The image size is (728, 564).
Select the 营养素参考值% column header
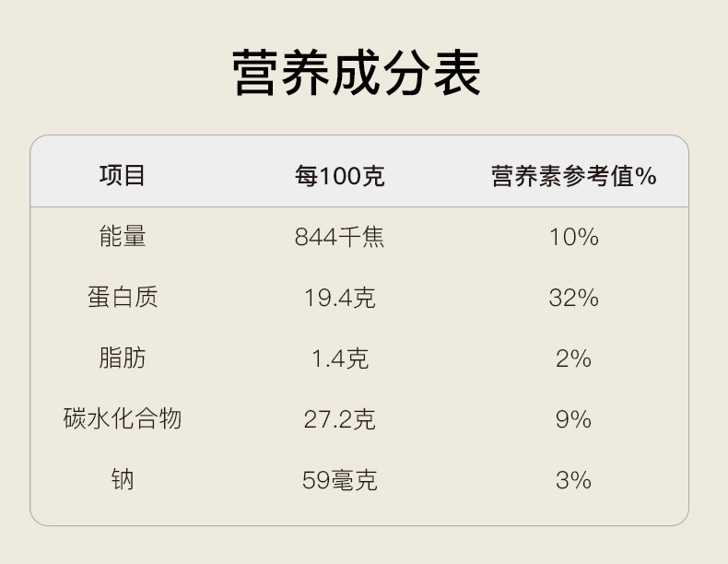(x=574, y=175)
